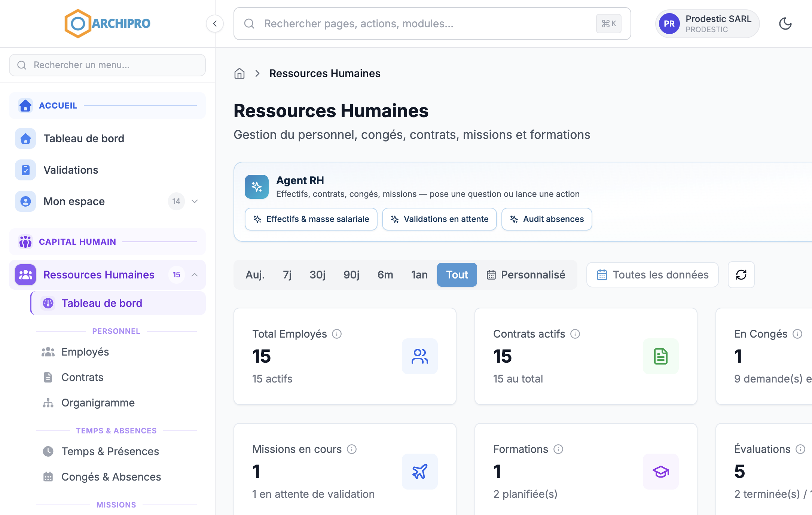Click the home breadcrumb icon

point(239,73)
